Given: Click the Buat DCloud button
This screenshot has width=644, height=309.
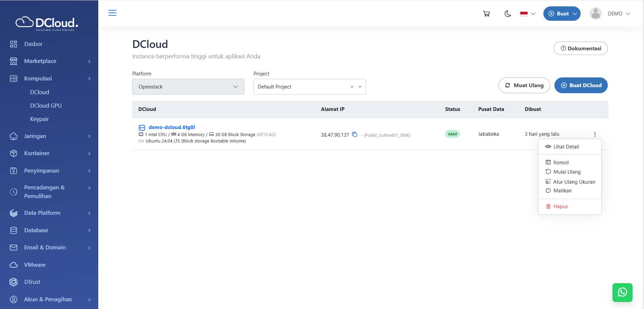Looking at the screenshot, I should [581, 85].
